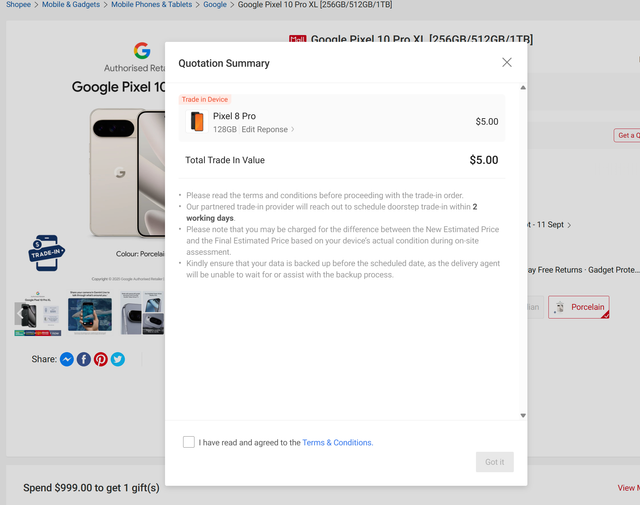The height and width of the screenshot is (505, 640).
Task: Open the Google breadcrumb link
Action: click(x=215, y=4)
